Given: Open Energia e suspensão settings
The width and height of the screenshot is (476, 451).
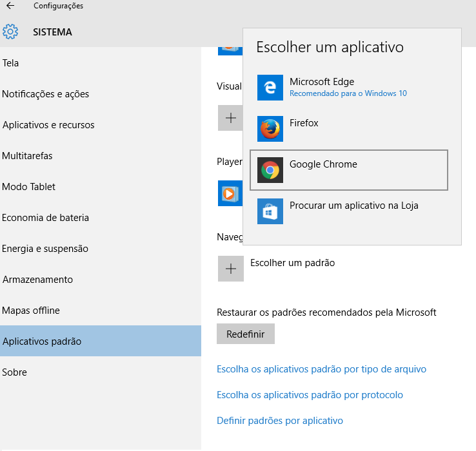Looking at the screenshot, I should (x=101, y=249).
